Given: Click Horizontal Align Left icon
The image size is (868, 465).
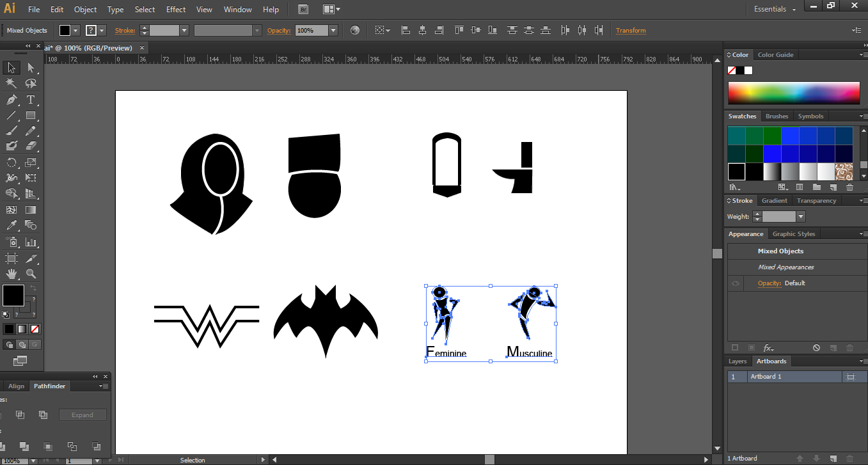Looking at the screenshot, I should [x=405, y=30].
